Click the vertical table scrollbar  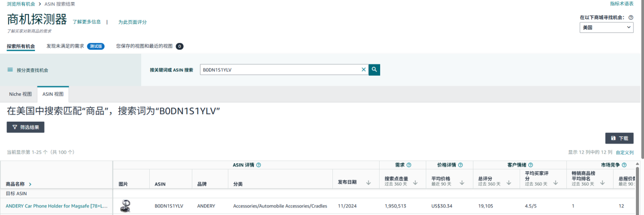tap(637, 190)
